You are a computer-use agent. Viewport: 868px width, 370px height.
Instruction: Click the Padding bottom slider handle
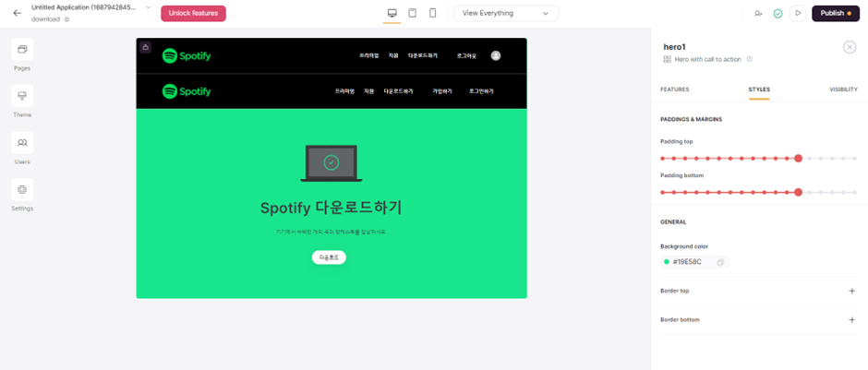pos(798,193)
